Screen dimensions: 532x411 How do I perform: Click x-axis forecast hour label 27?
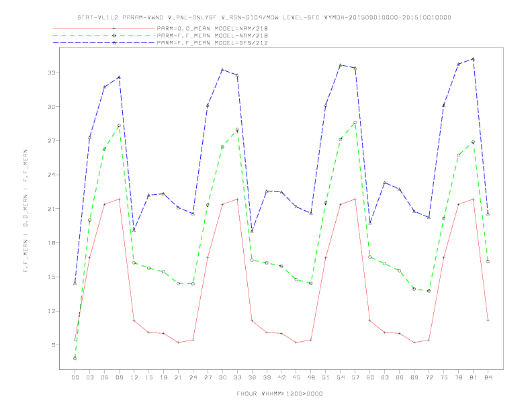[x=208, y=377]
